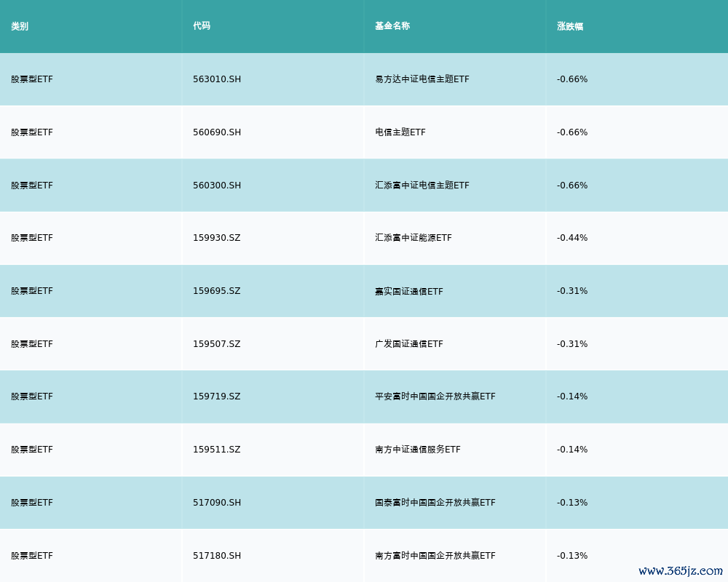This screenshot has width=728, height=582.
Task: Select code 159511.SZ
Action: (217, 450)
